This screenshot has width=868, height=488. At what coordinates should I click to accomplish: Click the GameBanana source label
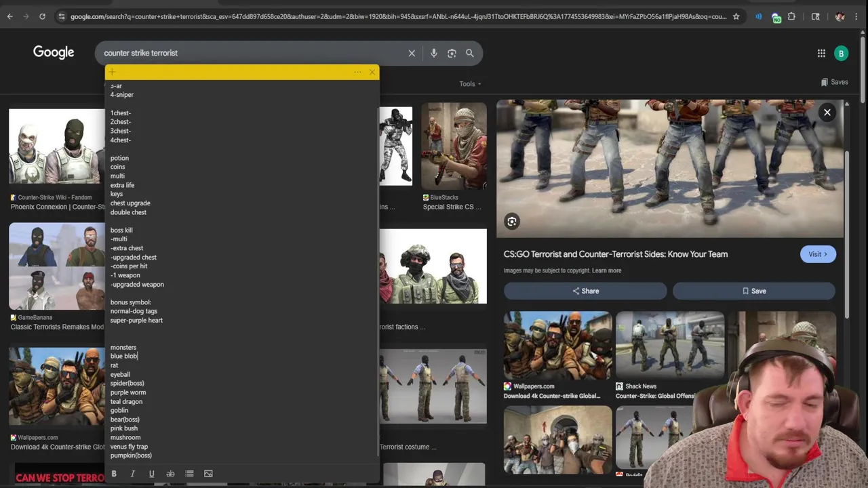pyautogui.click(x=37, y=317)
